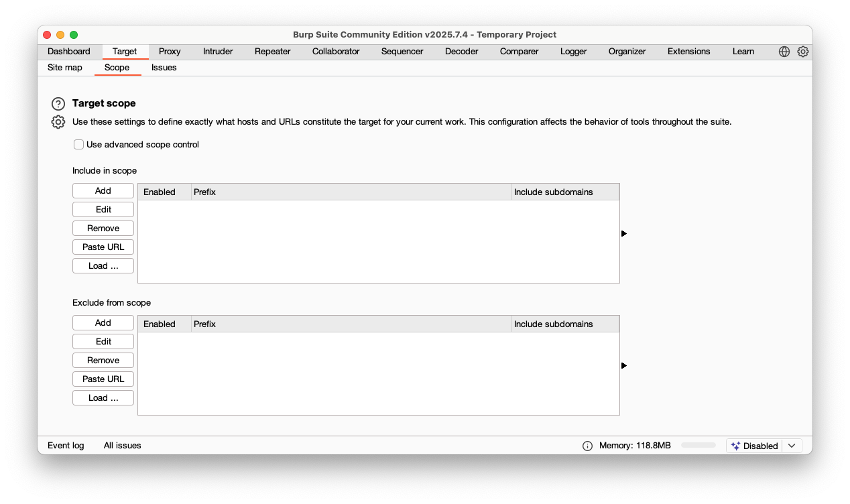Open the Site map sub-tab
The width and height of the screenshot is (850, 504).
65,68
